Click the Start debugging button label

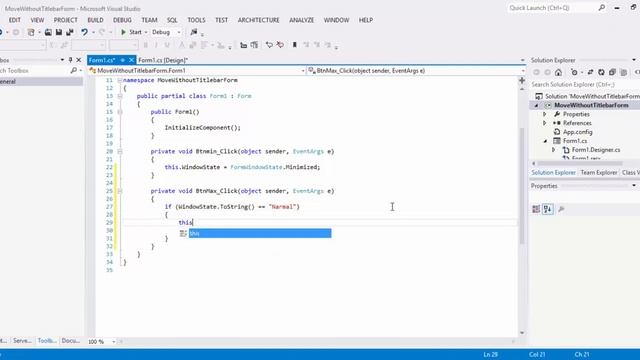pos(136,32)
